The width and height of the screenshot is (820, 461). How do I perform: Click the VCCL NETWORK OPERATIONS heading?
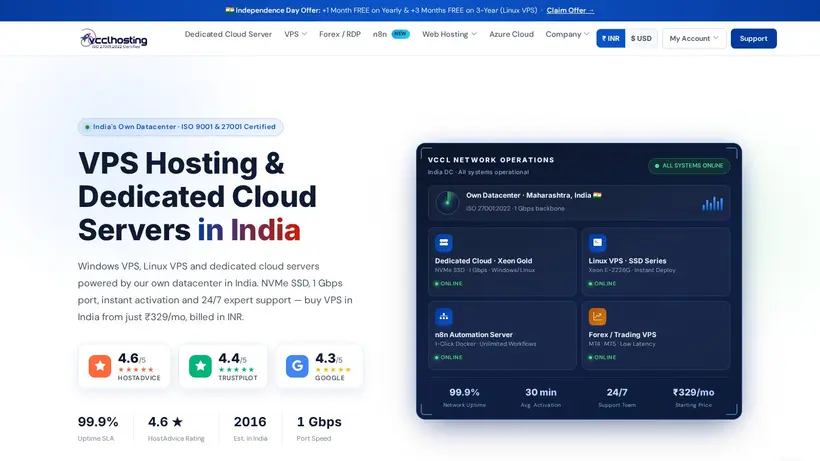pos(491,160)
